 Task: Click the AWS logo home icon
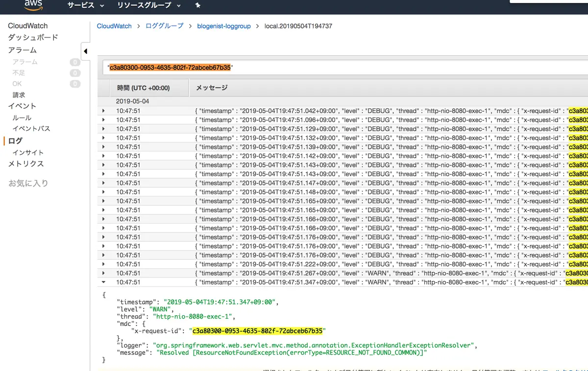tap(33, 5)
